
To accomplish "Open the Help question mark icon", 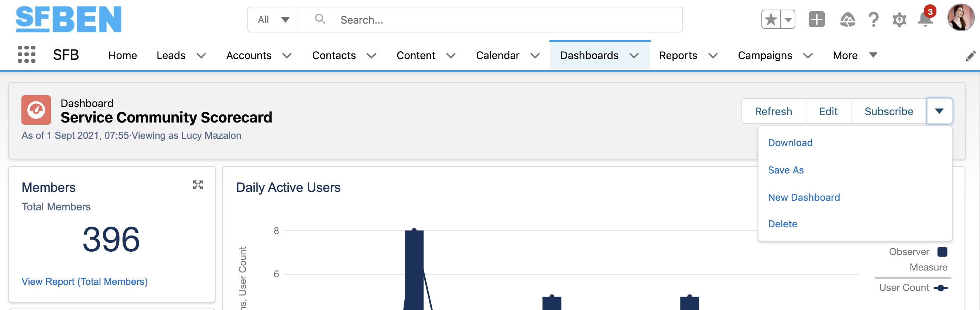I will coord(874,20).
